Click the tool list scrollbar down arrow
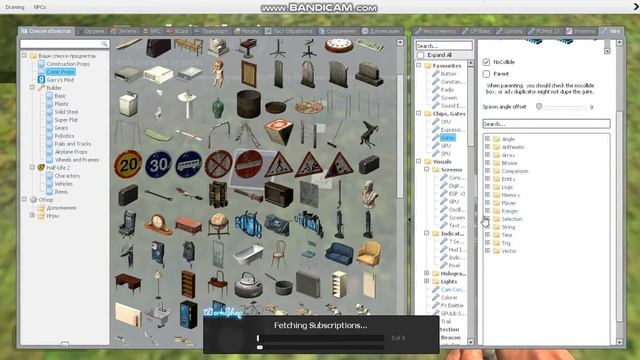Viewport: 640px width, 360px height. 471,342
